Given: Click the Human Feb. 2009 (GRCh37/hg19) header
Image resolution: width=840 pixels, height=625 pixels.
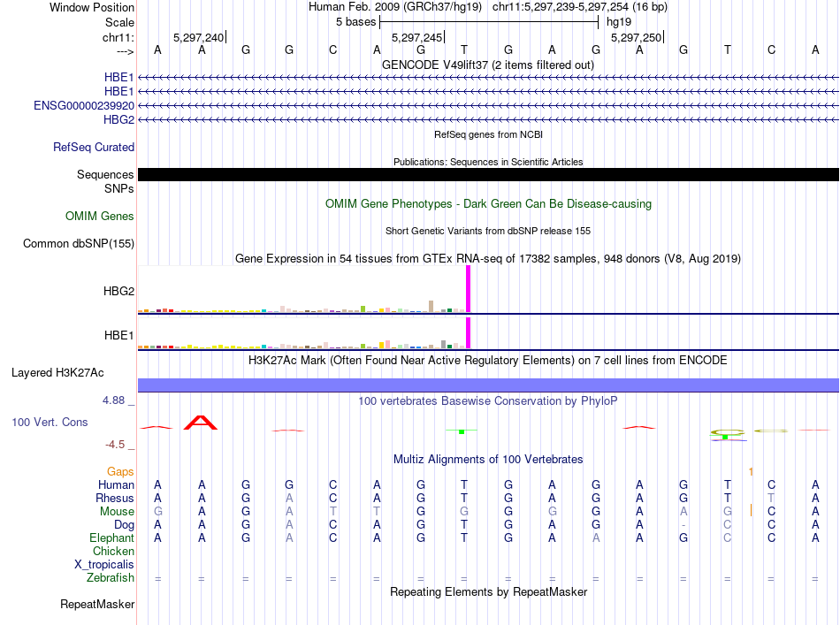Looking at the screenshot, I should (x=395, y=7).
